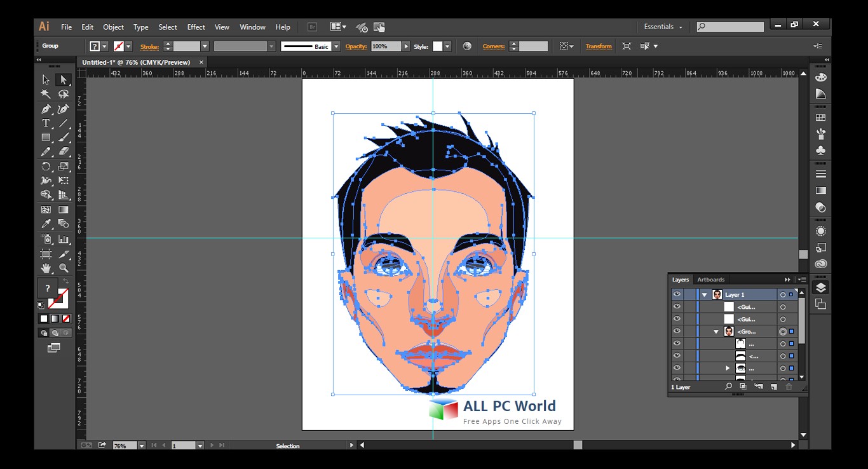Select the Eyedropper tool
The height and width of the screenshot is (469, 868).
46,224
